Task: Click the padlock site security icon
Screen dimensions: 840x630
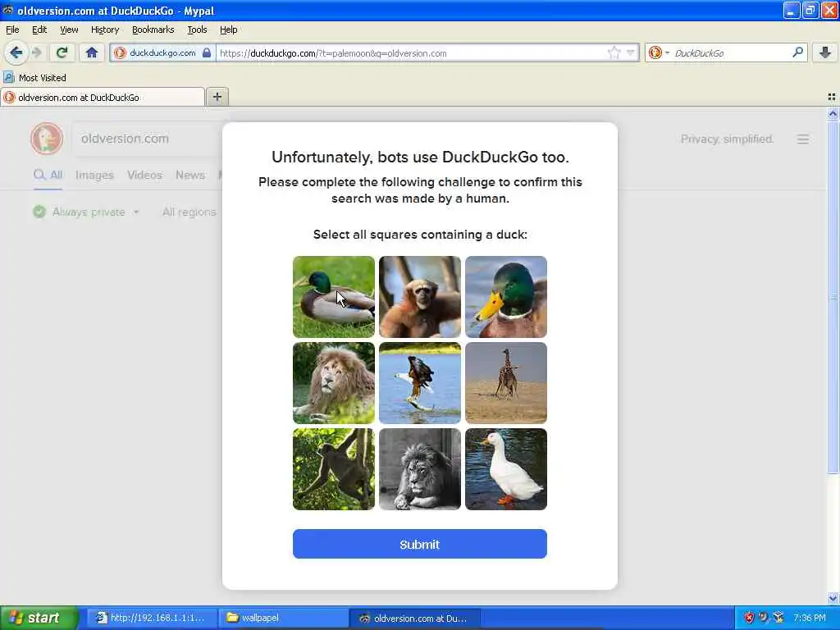Action: [x=206, y=52]
